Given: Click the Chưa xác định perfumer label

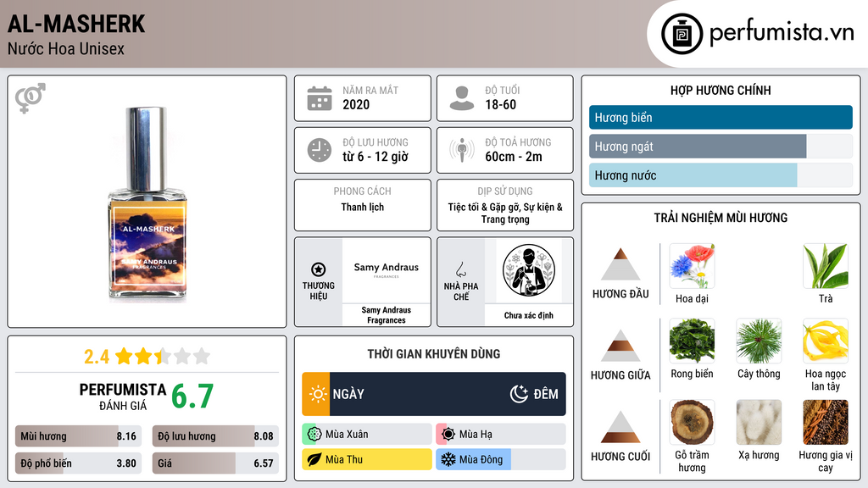Looking at the screenshot, I should click(529, 315).
